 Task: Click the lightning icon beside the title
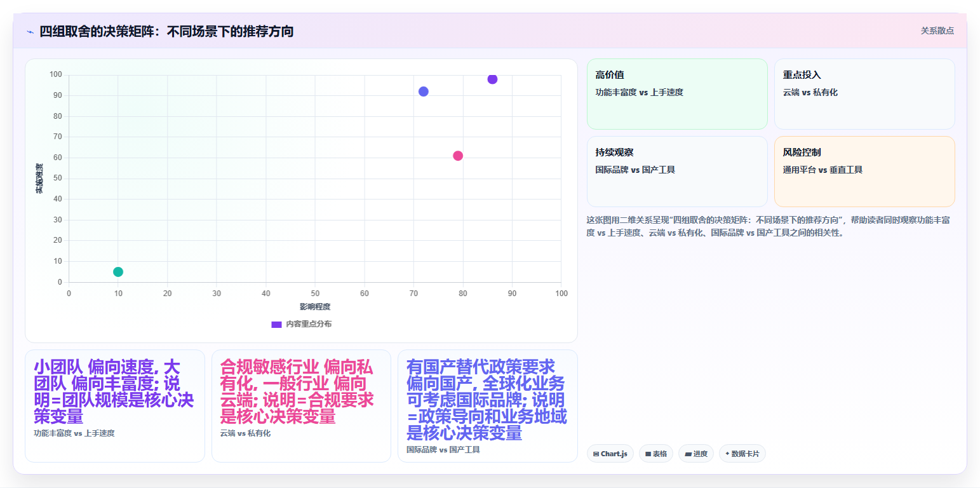[30, 32]
